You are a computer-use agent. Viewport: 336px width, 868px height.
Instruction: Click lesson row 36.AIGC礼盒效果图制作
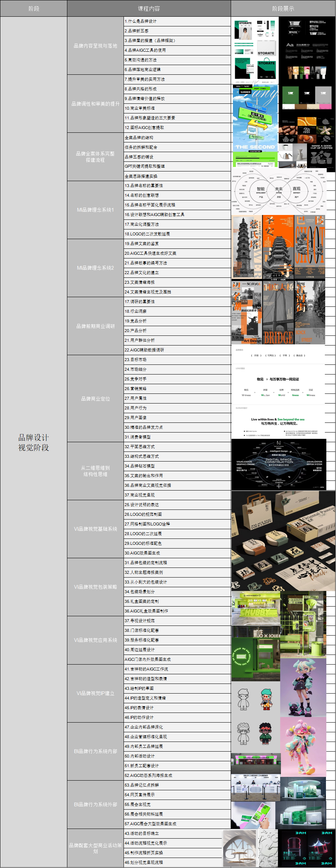(x=177, y=611)
